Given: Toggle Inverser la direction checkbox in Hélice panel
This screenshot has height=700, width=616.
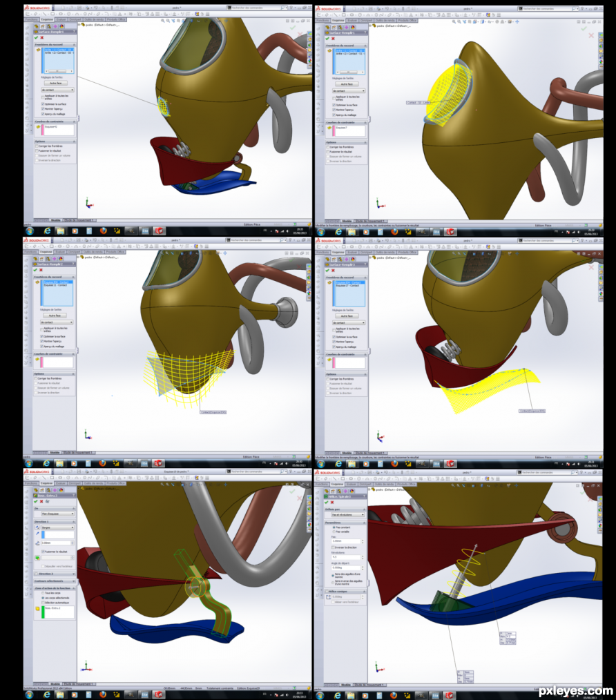Looking at the screenshot, I should [334, 547].
